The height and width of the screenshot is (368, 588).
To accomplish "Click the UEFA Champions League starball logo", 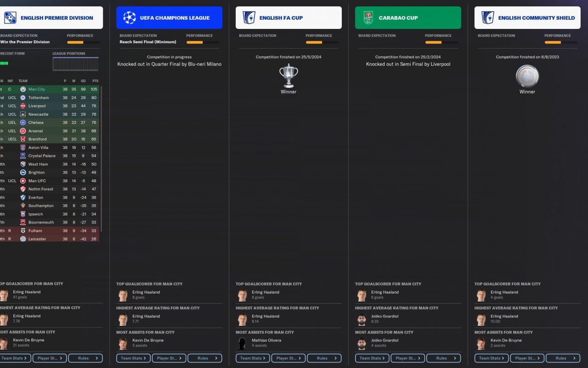I will click(130, 18).
